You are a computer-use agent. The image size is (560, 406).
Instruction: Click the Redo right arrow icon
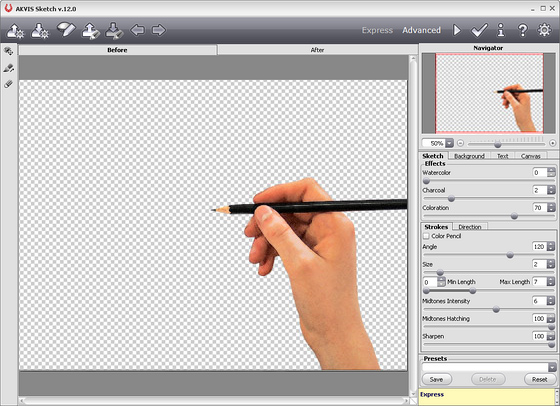(159, 30)
